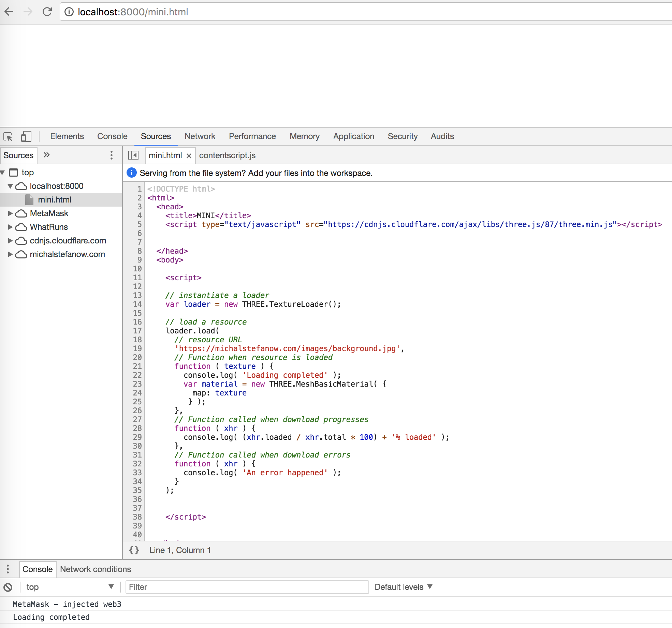Collapse the localhost:8000 tree node
672x628 pixels.
10,186
